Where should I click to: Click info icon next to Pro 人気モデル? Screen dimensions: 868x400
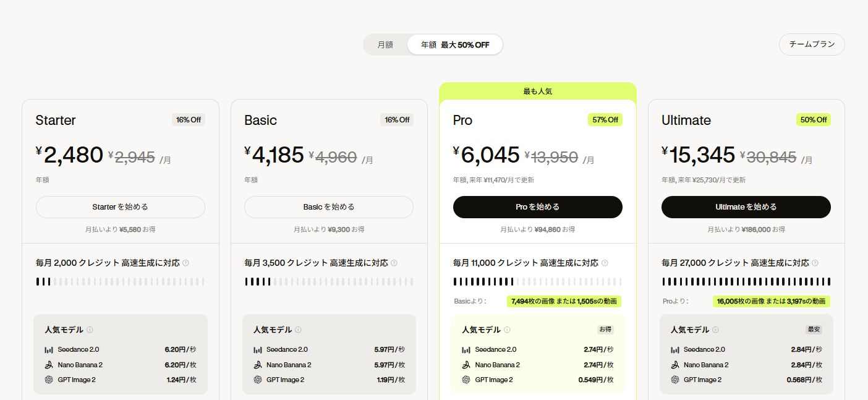(507, 330)
